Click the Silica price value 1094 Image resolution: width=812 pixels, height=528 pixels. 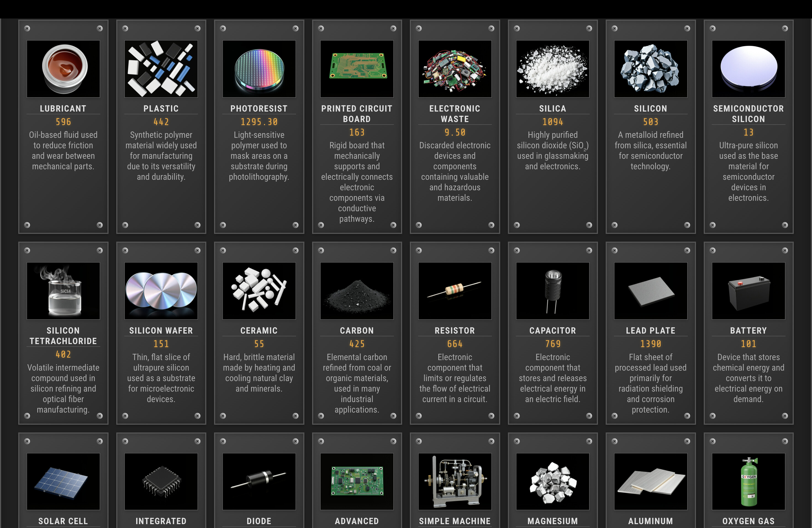[x=553, y=122]
